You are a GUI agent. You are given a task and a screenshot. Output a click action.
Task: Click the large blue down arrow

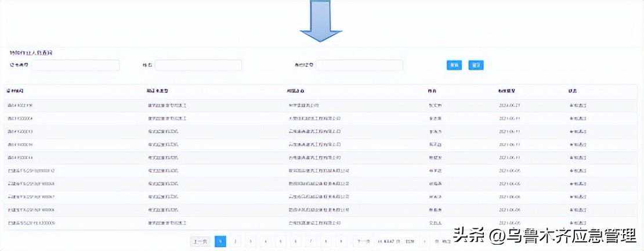(321, 22)
